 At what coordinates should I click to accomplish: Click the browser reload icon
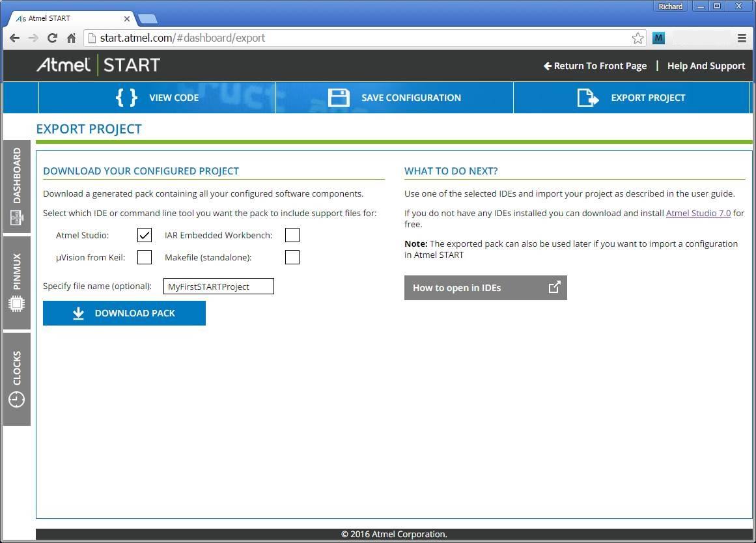tap(53, 38)
